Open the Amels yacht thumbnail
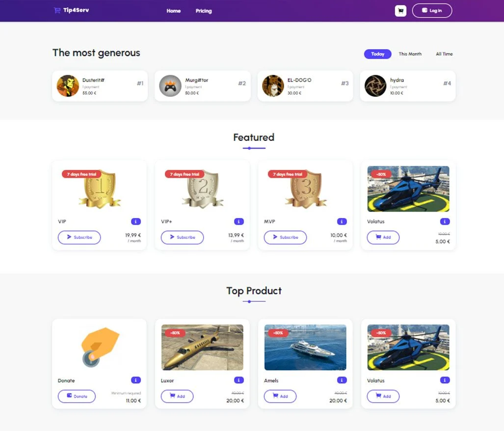Image resolution: width=504 pixels, height=431 pixels. [305, 348]
